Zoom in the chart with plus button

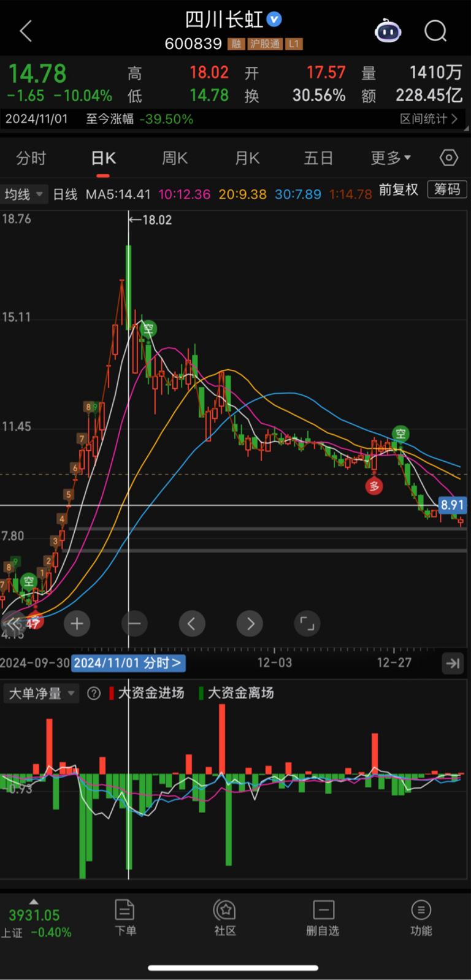[77, 624]
